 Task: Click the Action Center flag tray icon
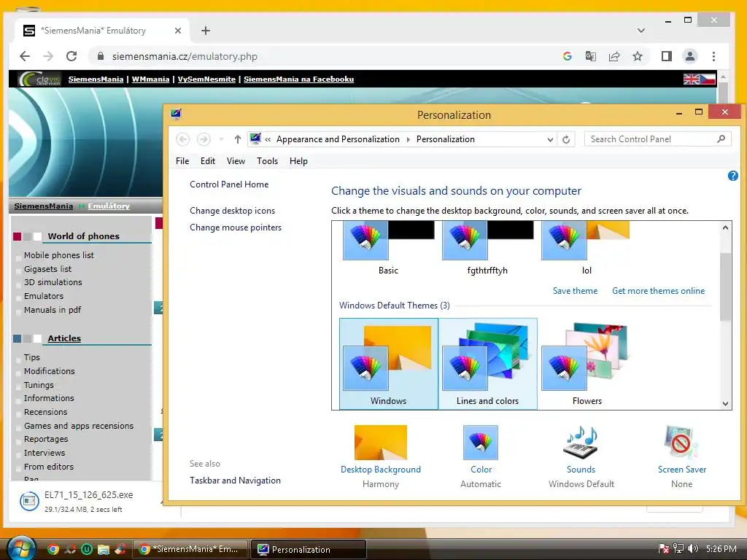[x=663, y=548]
